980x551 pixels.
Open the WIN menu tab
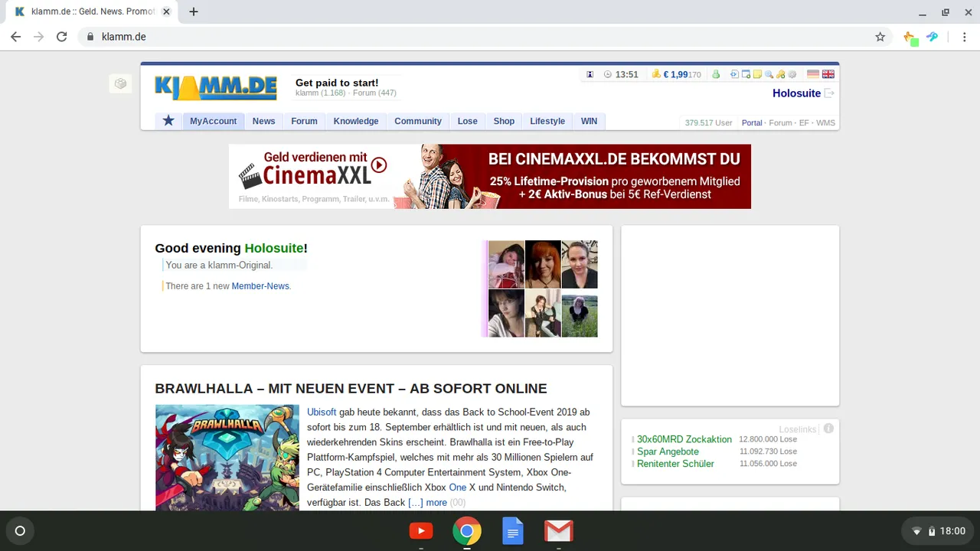pos(589,121)
